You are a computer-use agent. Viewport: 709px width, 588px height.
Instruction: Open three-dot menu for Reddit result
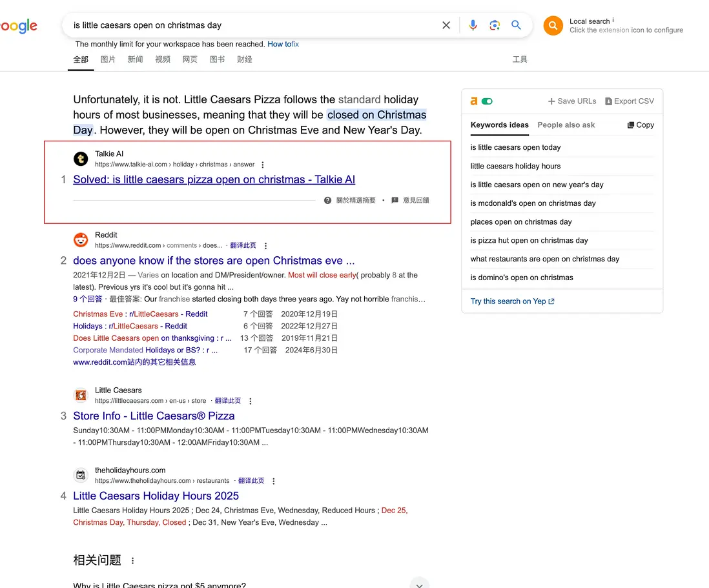(265, 246)
